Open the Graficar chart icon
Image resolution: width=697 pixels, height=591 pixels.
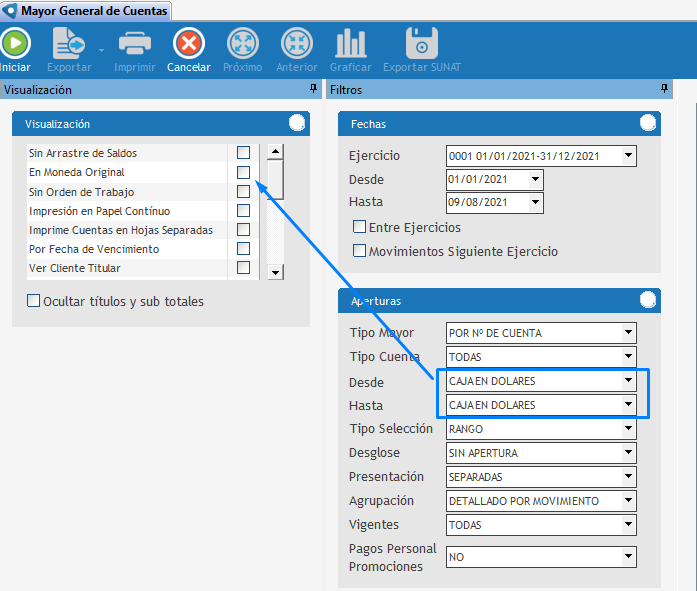[x=350, y=43]
